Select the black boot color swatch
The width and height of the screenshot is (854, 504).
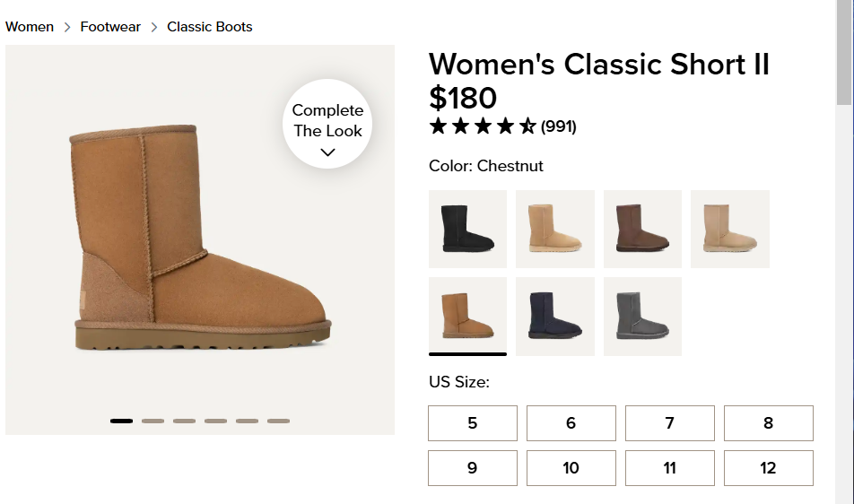[467, 229]
